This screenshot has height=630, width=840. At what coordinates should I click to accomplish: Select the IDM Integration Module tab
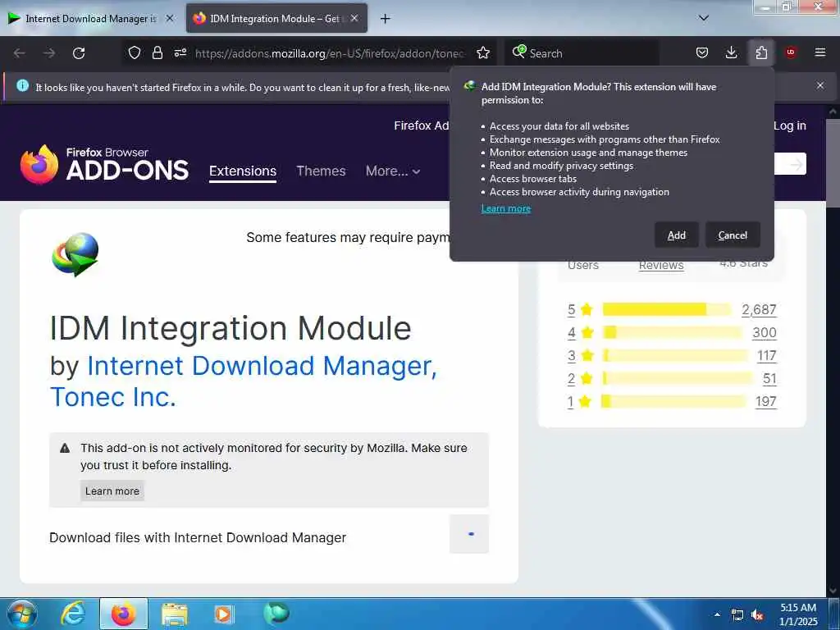276,19
